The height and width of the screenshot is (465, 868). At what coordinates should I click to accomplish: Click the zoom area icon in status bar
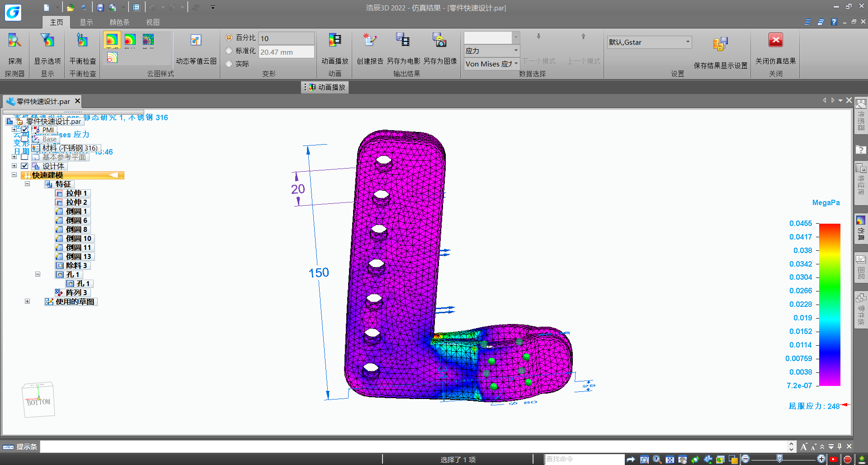[644, 460]
